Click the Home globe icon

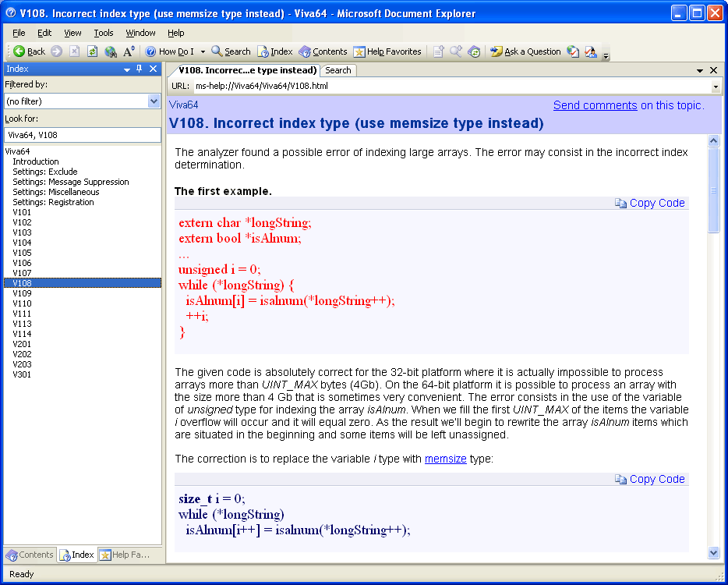point(111,51)
